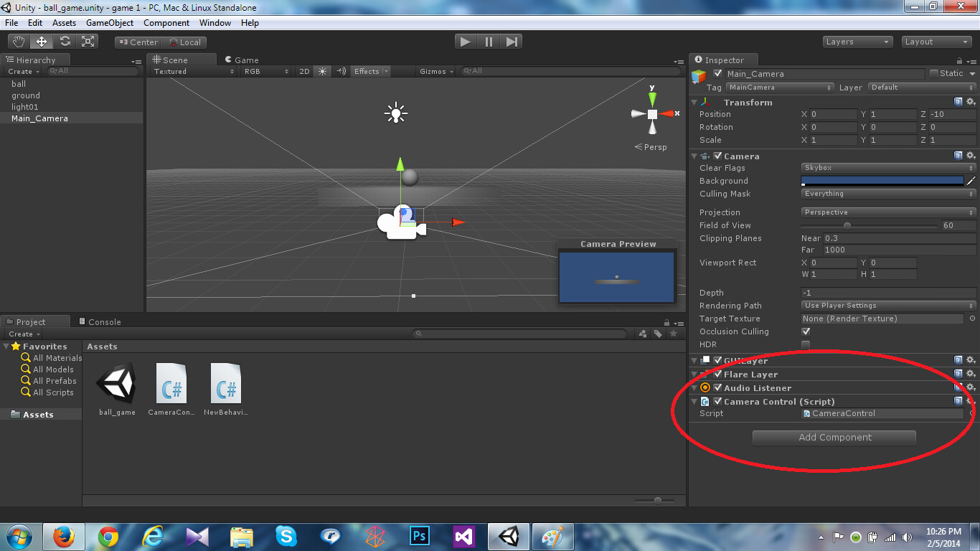Screen dimensions: 980x551
Task: Open the Create menu in Hierarchy
Action: (22, 71)
